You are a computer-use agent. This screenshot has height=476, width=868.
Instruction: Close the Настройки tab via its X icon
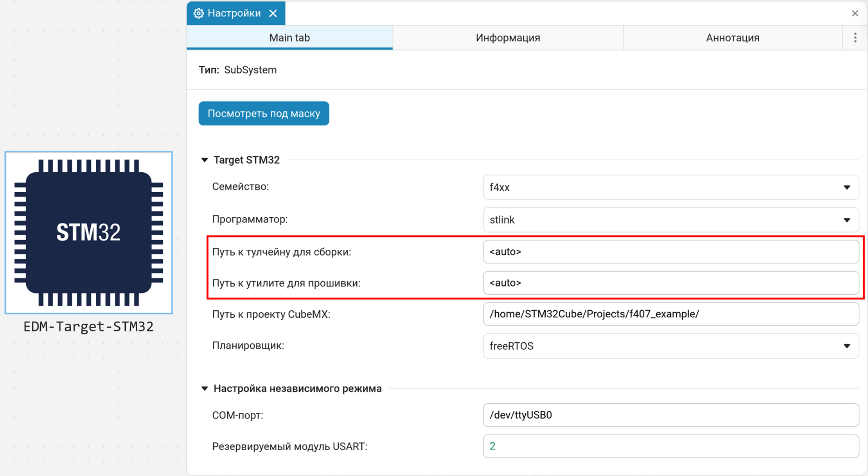tap(273, 13)
